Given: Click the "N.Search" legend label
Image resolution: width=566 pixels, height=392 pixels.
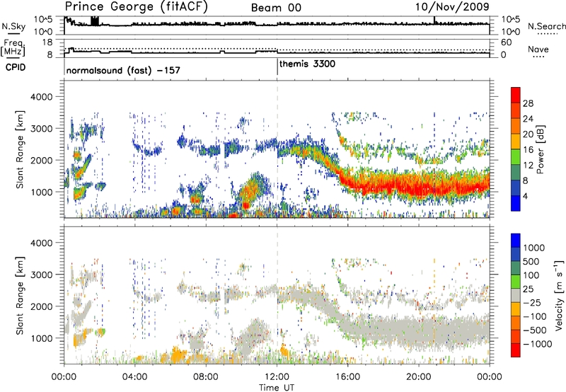Looking at the screenshot, I should click(x=546, y=26).
